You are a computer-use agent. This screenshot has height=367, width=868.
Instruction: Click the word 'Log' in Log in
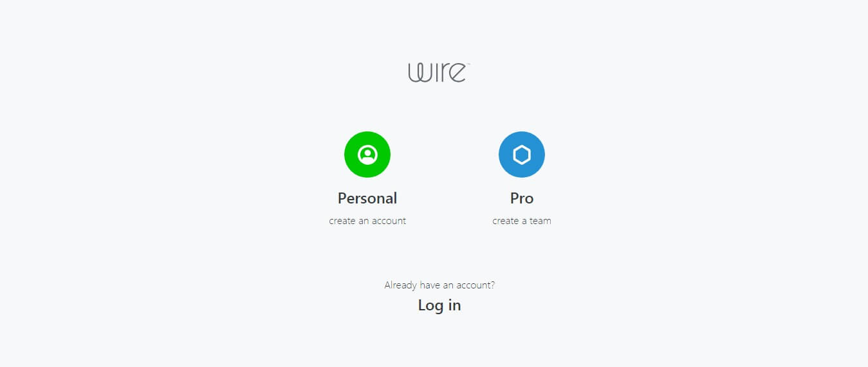[430, 306]
